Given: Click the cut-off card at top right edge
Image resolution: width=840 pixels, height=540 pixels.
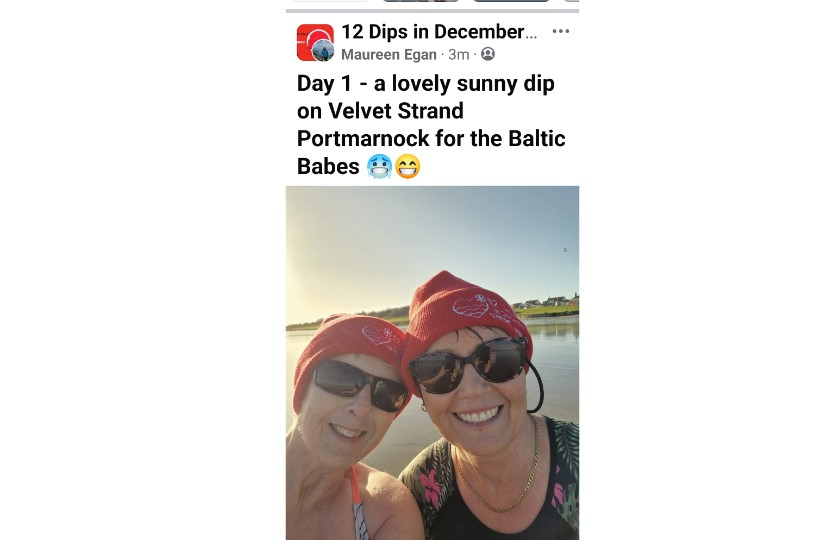Looking at the screenshot, I should point(571,1).
